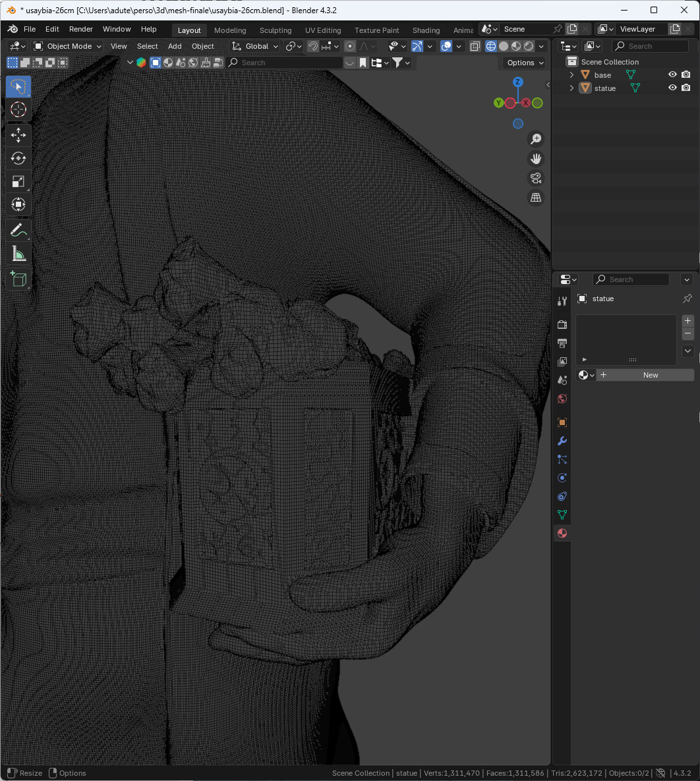Toggle proportional editing in header

click(x=350, y=46)
